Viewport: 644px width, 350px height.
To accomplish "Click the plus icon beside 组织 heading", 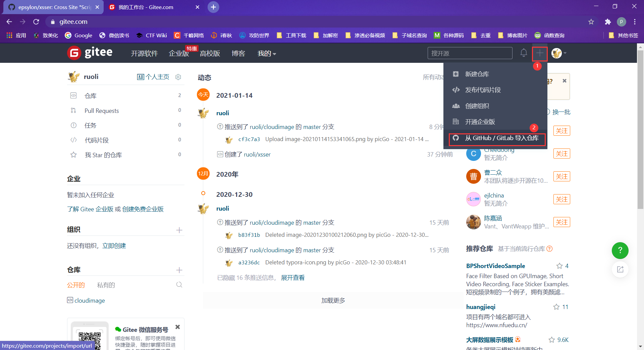I will [179, 230].
